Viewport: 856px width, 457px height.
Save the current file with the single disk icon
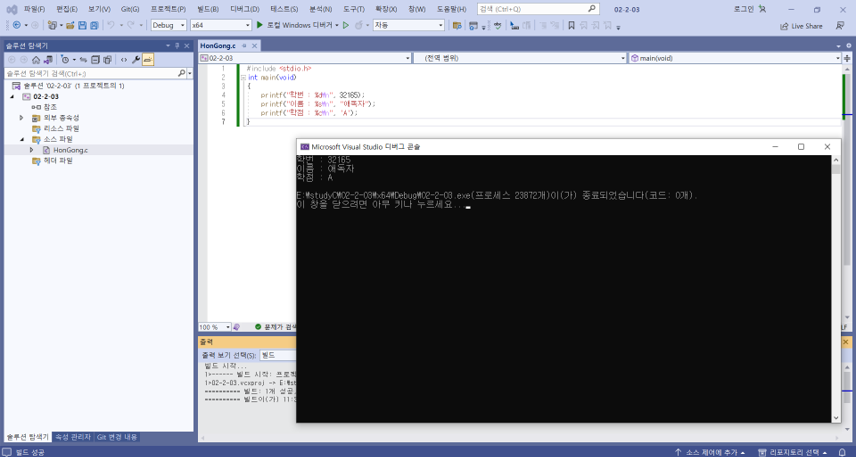point(82,25)
